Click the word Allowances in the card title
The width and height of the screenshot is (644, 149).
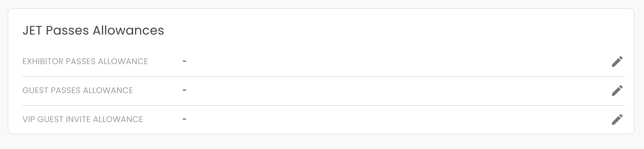(128, 30)
